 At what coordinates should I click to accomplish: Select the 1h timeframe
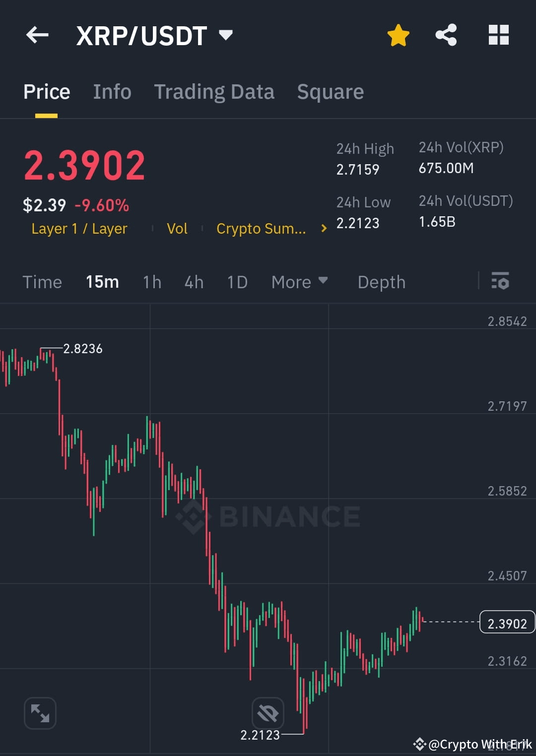click(151, 282)
